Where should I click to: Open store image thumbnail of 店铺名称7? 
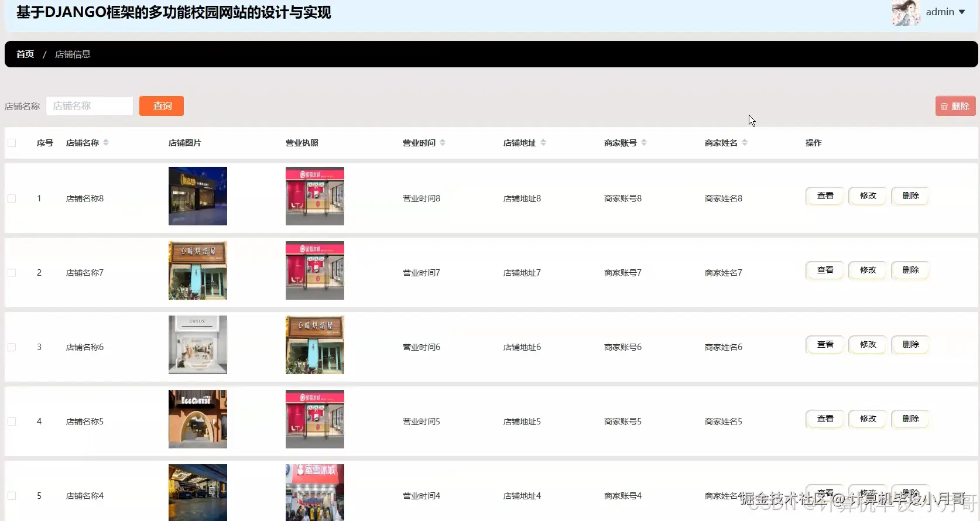click(x=198, y=270)
